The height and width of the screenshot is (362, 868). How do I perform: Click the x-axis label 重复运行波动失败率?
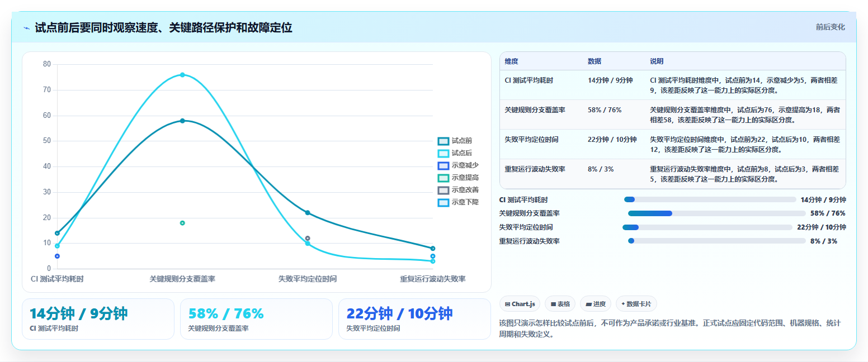[433, 279]
